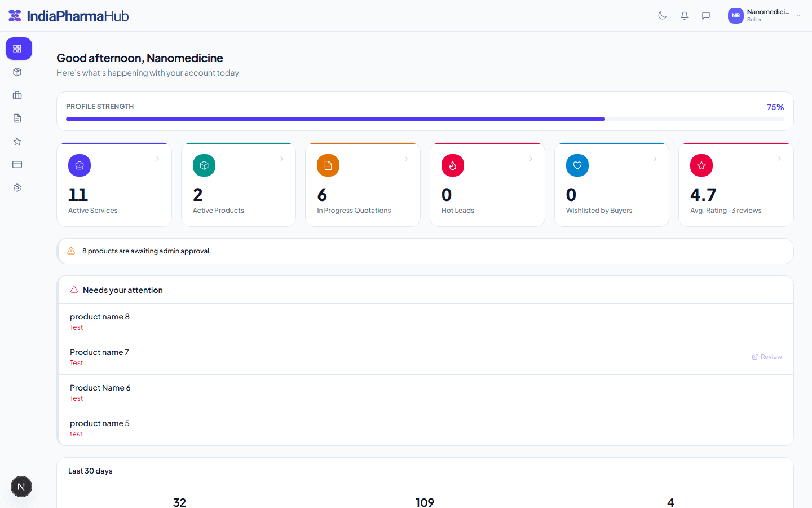Expand the Nanomedicine account dropdown chevron
This screenshot has width=812, height=508.
[798, 16]
